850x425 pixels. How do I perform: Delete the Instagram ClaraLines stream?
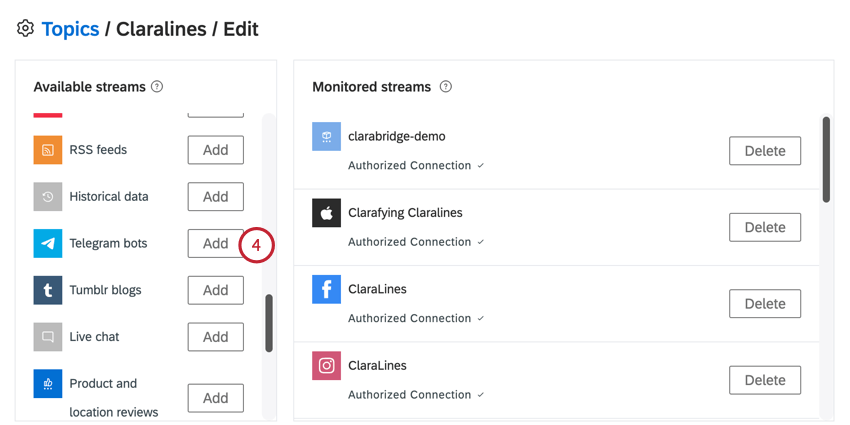(x=765, y=380)
